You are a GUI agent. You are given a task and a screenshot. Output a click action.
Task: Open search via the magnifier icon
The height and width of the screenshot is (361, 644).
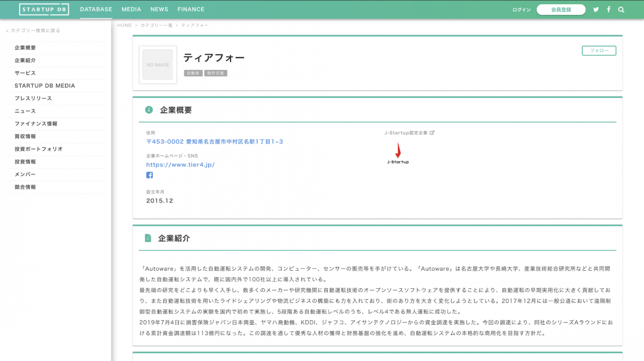(621, 9)
